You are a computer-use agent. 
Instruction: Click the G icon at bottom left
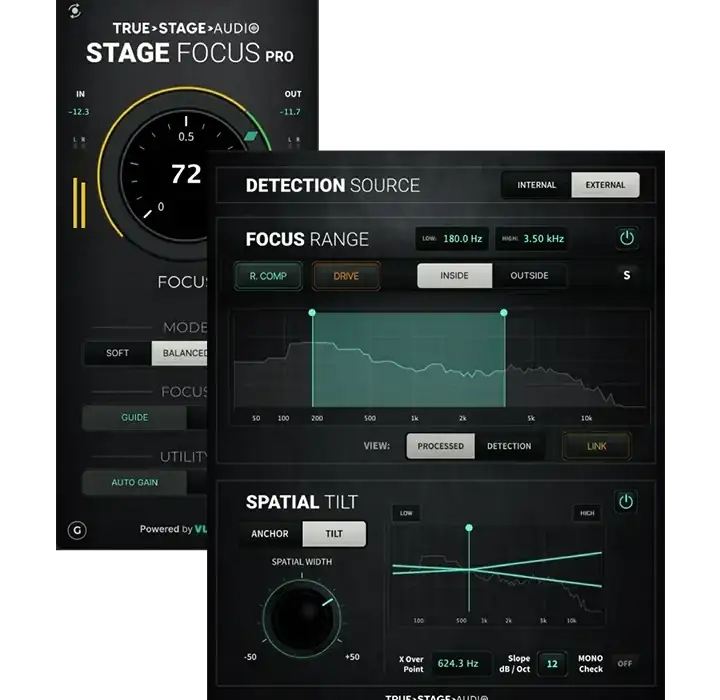pos(77,531)
